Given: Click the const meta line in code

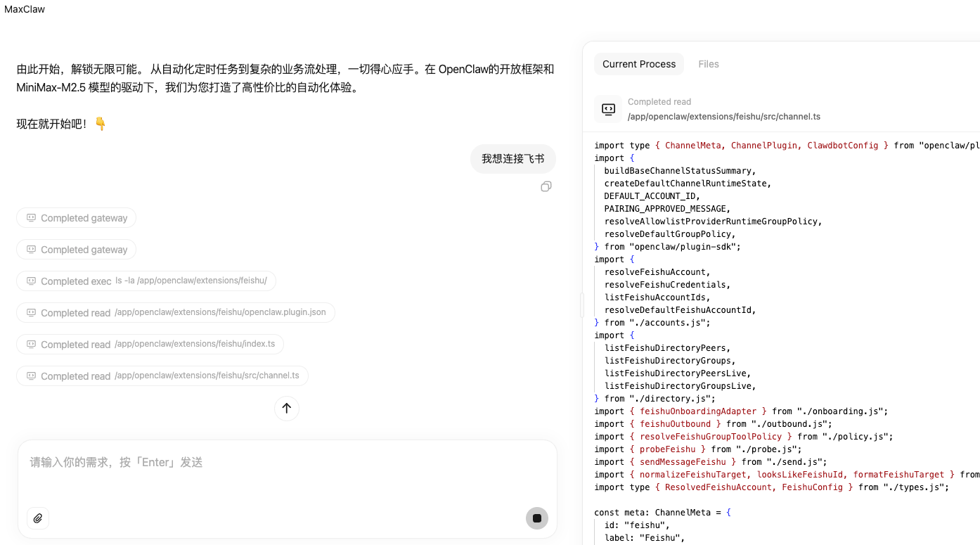Looking at the screenshot, I should [662, 513].
